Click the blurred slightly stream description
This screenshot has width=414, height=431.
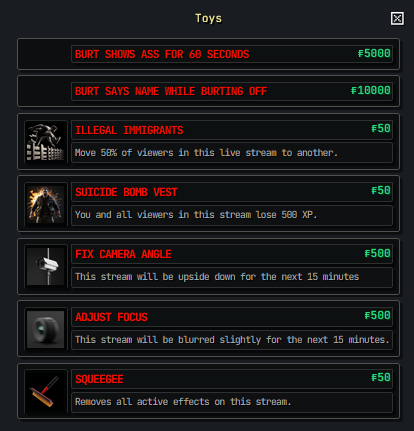coord(232,340)
